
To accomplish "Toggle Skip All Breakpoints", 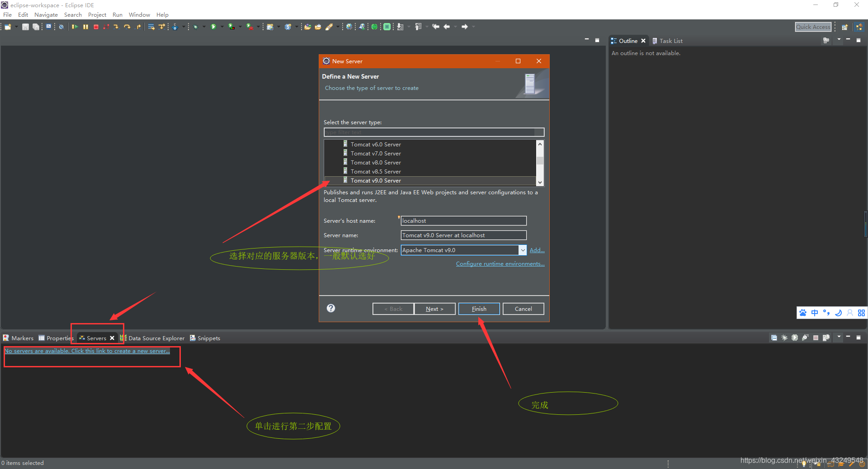I will pyautogui.click(x=61, y=27).
